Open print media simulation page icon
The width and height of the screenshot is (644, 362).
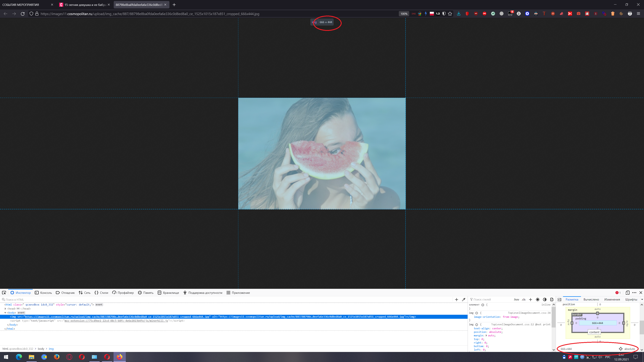point(552,299)
